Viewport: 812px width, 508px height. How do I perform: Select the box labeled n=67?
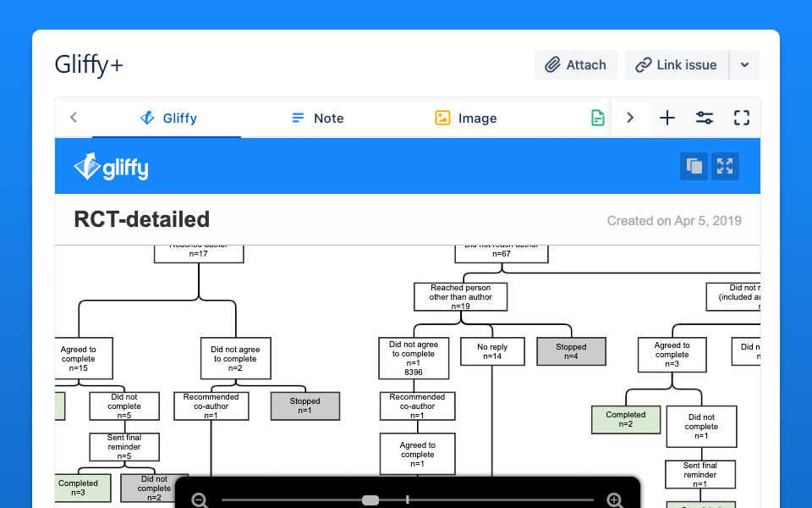click(502, 253)
